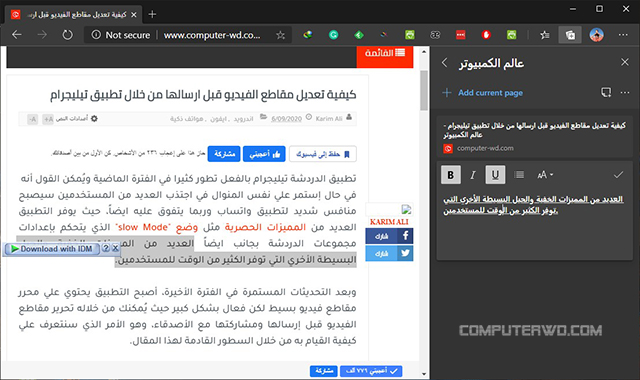The height and width of the screenshot is (380, 640).
Task: Add page to favorites with address bar star
Action: [x=280, y=35]
